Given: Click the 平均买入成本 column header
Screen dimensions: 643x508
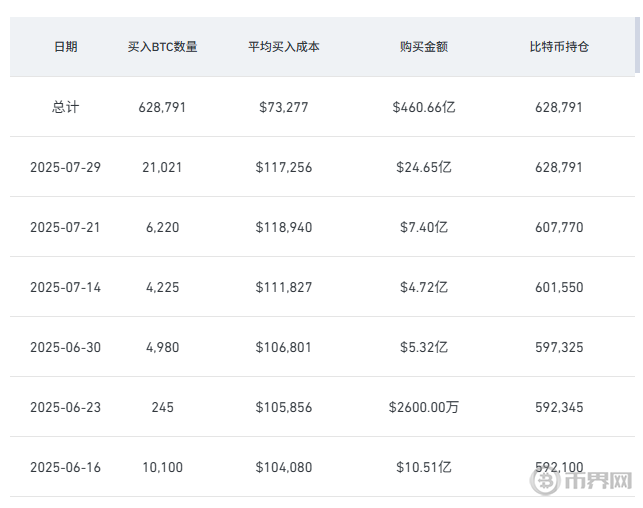Looking at the screenshot, I should point(284,47).
